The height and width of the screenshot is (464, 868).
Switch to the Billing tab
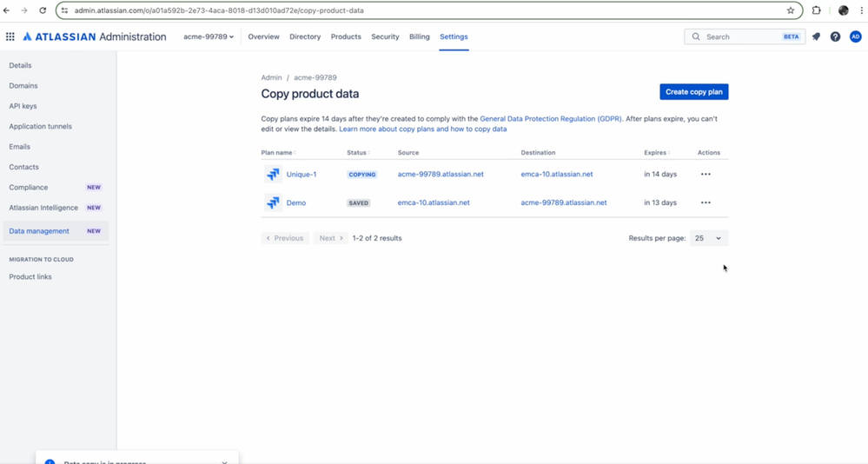click(419, 36)
